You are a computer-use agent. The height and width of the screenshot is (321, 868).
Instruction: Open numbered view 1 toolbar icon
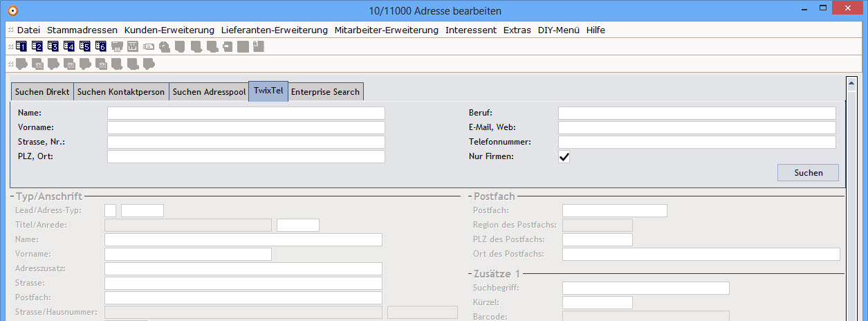coord(21,47)
